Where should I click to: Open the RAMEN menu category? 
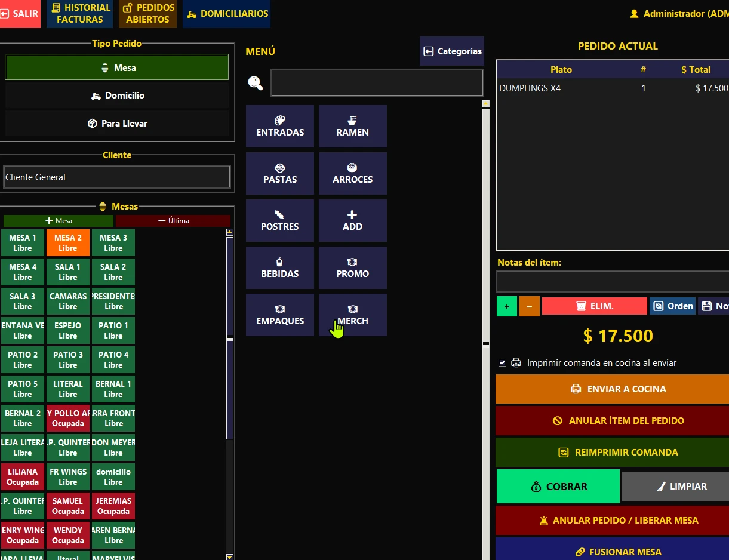click(353, 127)
